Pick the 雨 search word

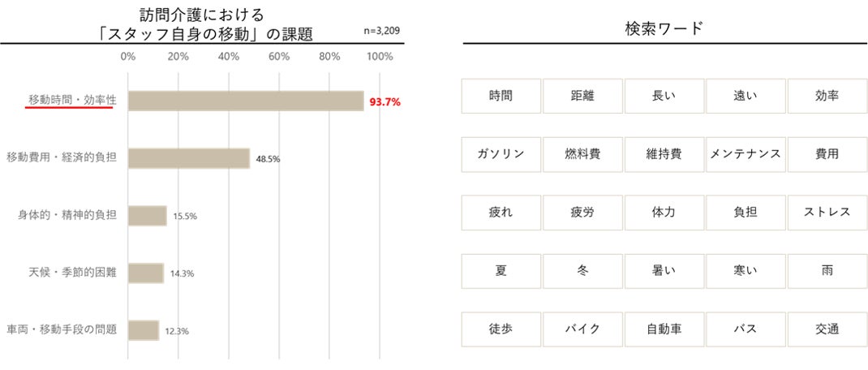[x=827, y=271]
